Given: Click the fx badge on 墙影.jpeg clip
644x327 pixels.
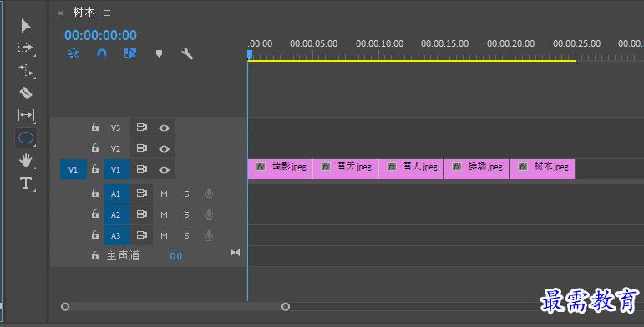Looking at the screenshot, I should click(261, 167).
